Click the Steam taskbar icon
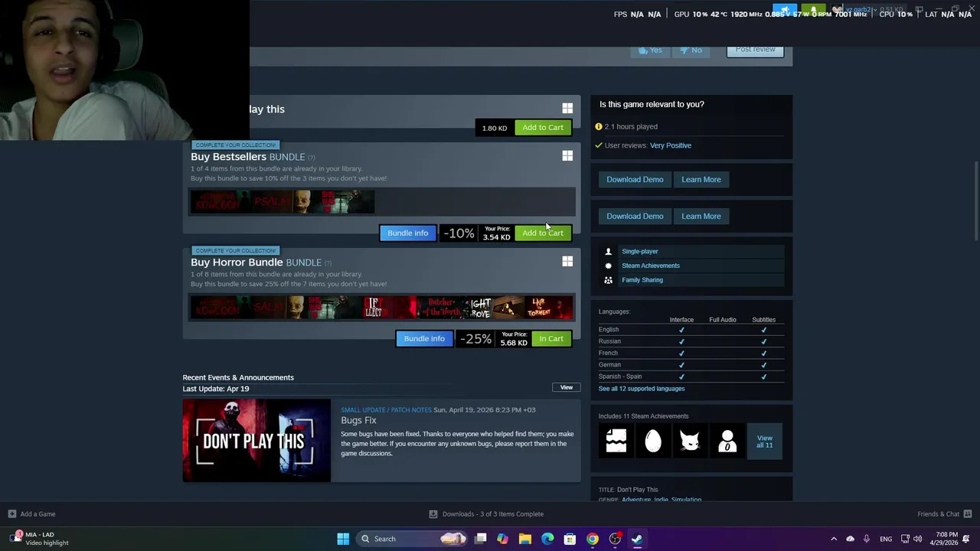 [637, 539]
